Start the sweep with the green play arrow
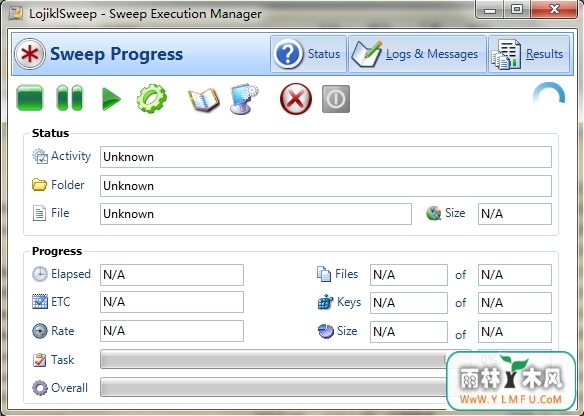584x416 pixels. click(x=111, y=99)
